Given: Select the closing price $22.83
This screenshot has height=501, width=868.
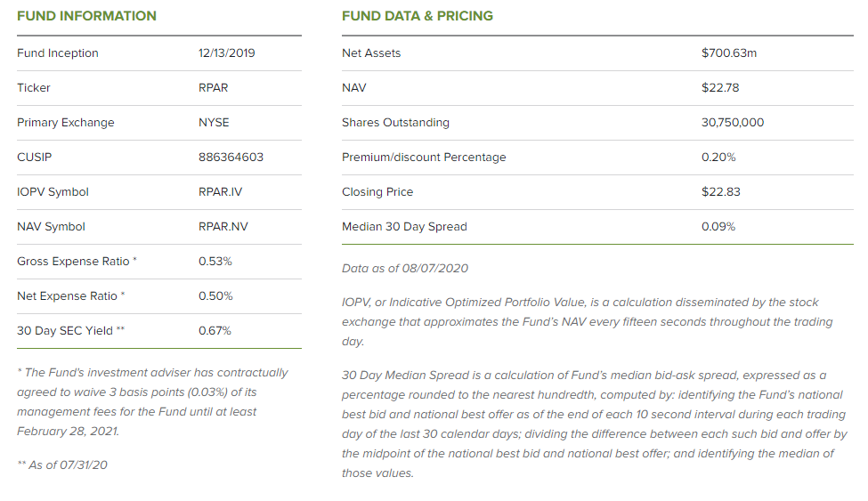Looking at the screenshot, I should pyautogui.click(x=721, y=192).
